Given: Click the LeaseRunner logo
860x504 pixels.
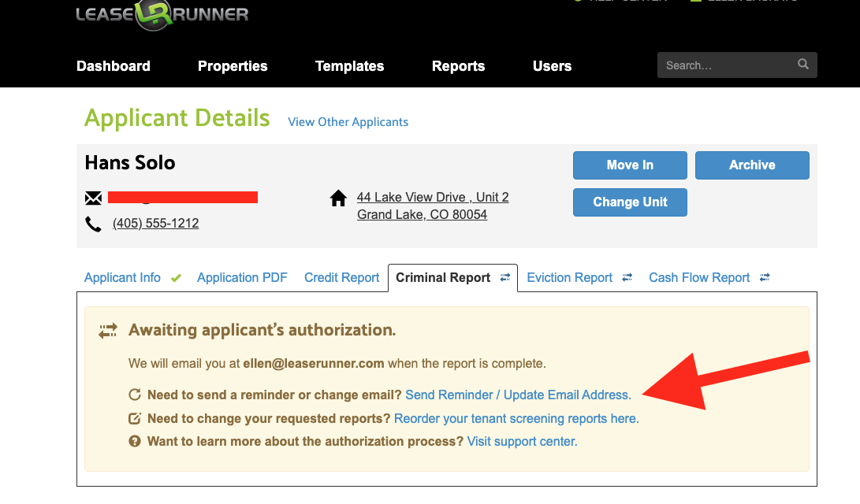Looking at the screenshot, I should (162, 14).
